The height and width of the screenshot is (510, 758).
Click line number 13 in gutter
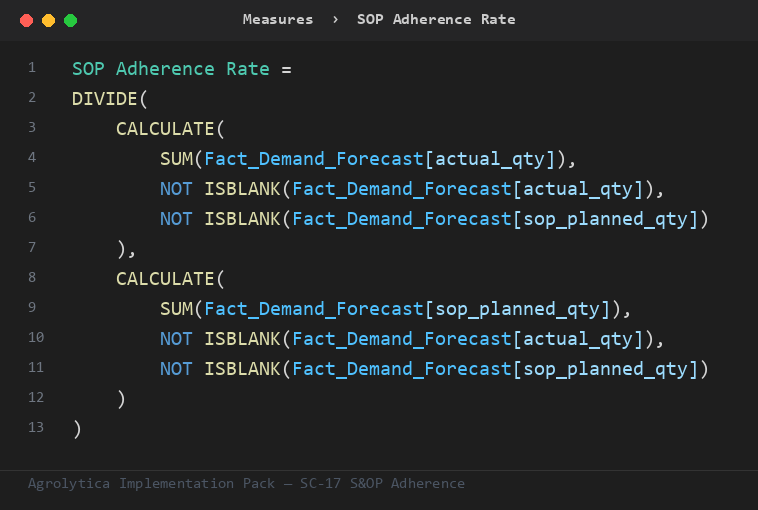(36, 427)
